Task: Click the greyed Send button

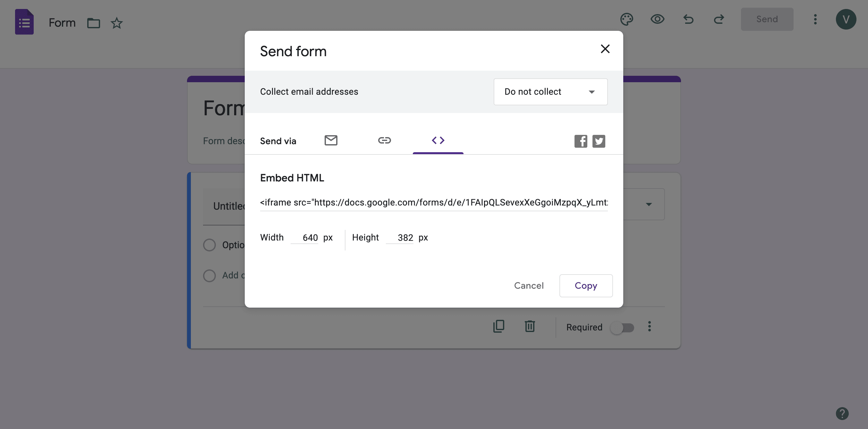Action: pyautogui.click(x=767, y=19)
